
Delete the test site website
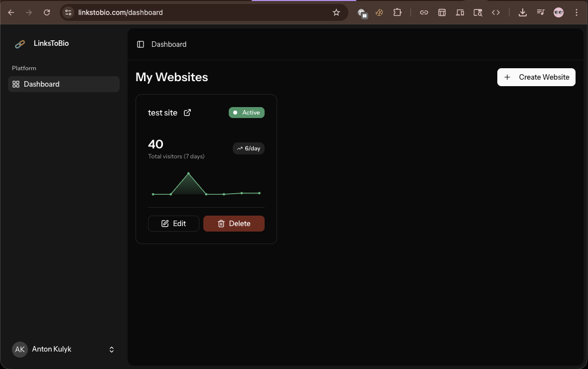[234, 224]
